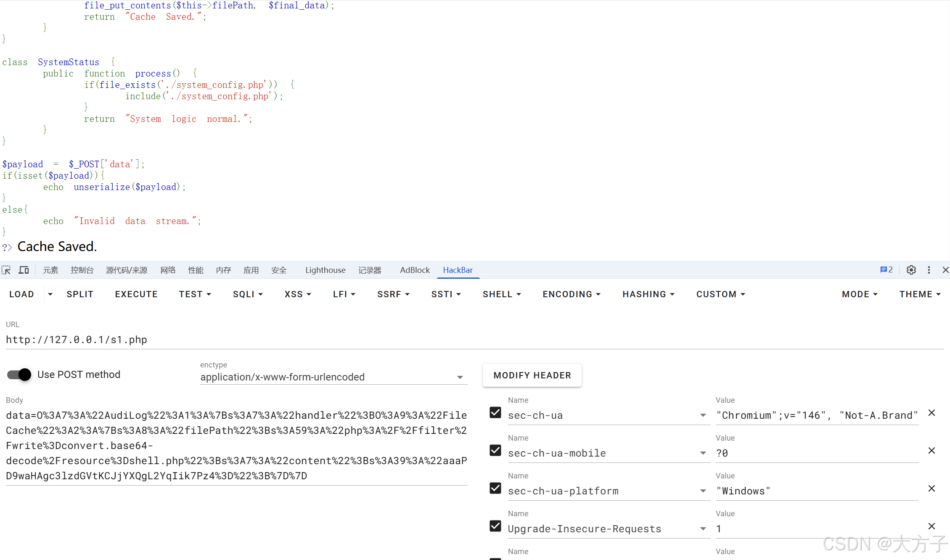Uncheck the Upgrade-Insecure-Requests checkbox
Screen dimensions: 950x560
click(x=495, y=526)
